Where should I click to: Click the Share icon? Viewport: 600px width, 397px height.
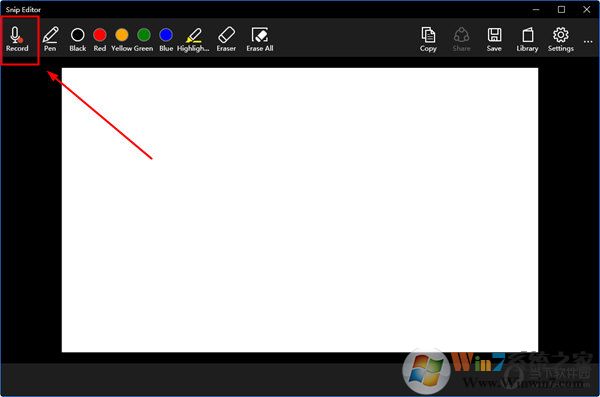coord(461,39)
